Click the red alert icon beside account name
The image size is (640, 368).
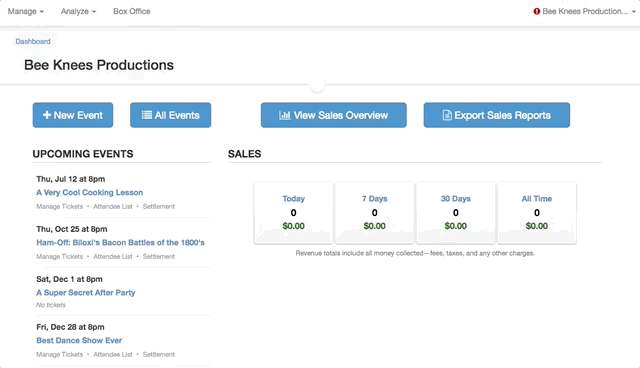[537, 11]
